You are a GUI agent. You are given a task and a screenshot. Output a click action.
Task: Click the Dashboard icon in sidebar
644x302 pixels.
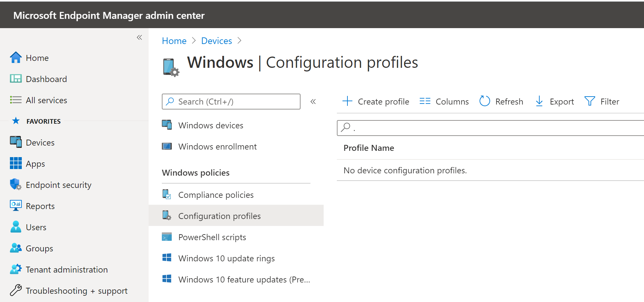pos(16,79)
